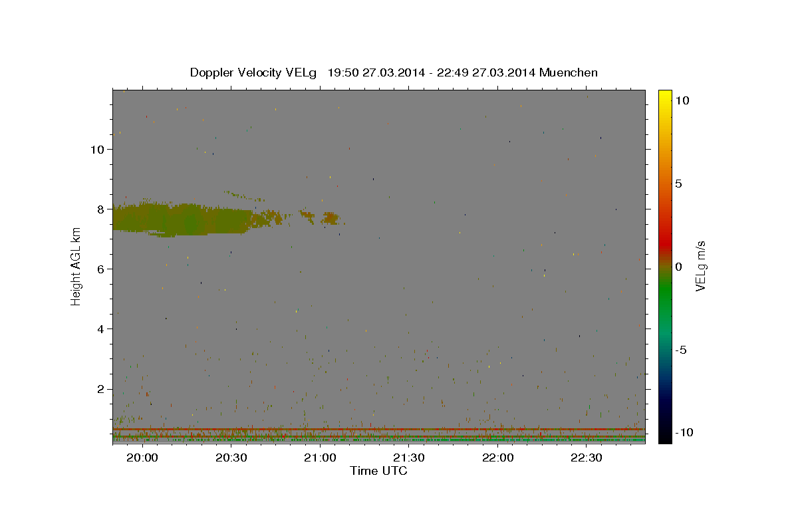Click the velocity colorbar
This screenshot has width=798, height=532.
[665, 266]
